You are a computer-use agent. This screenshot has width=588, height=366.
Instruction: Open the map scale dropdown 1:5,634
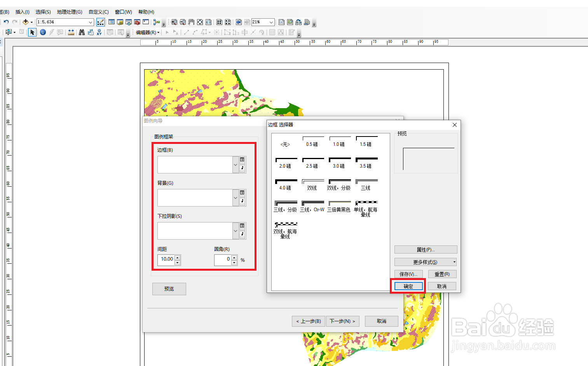(x=91, y=22)
